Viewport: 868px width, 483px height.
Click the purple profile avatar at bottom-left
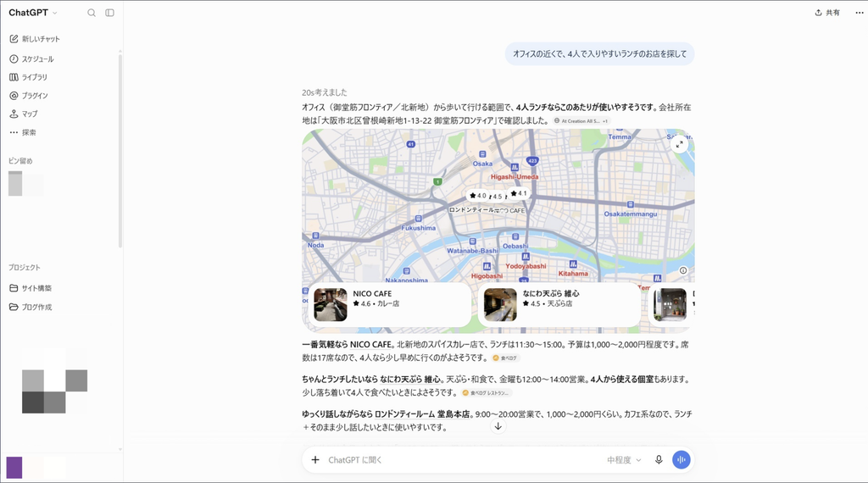click(x=14, y=468)
